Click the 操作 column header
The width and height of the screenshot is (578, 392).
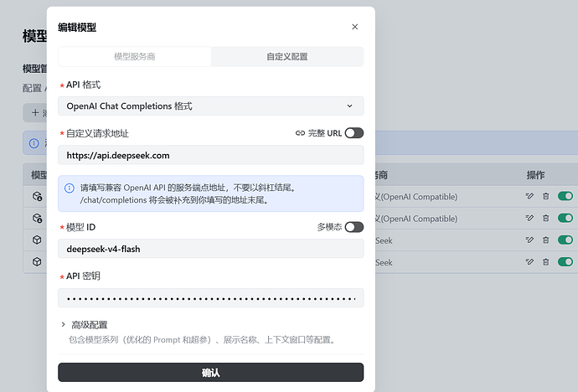pos(535,175)
